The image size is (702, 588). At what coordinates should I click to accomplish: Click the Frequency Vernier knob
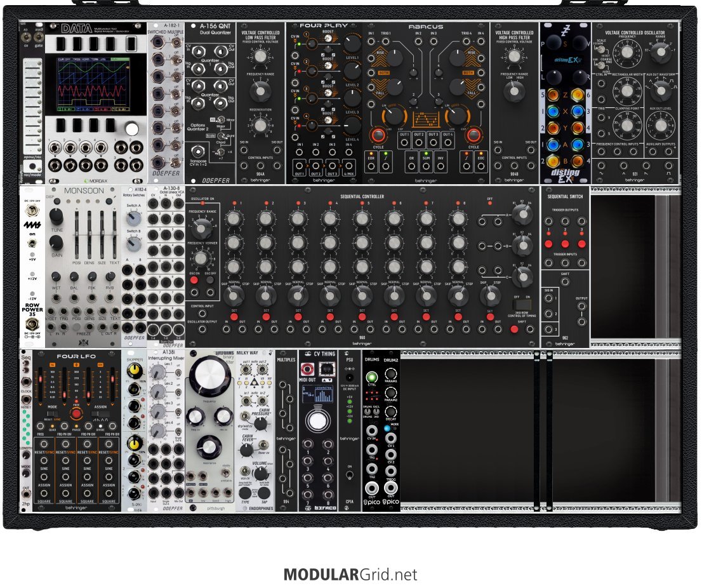point(201,258)
